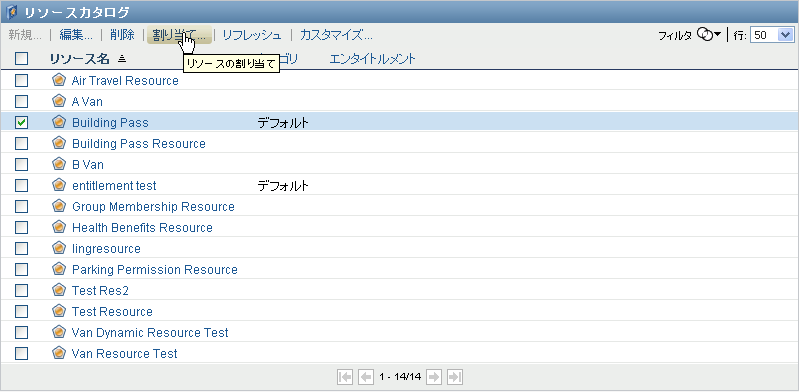799x392 pixels.
Task: Open the B Van link
Action: [x=88, y=164]
